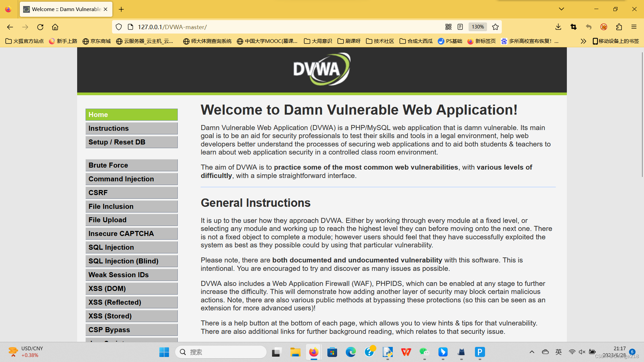Open the extensions puzzle icon
Image resolution: width=644 pixels, height=362 pixels.
click(x=619, y=27)
